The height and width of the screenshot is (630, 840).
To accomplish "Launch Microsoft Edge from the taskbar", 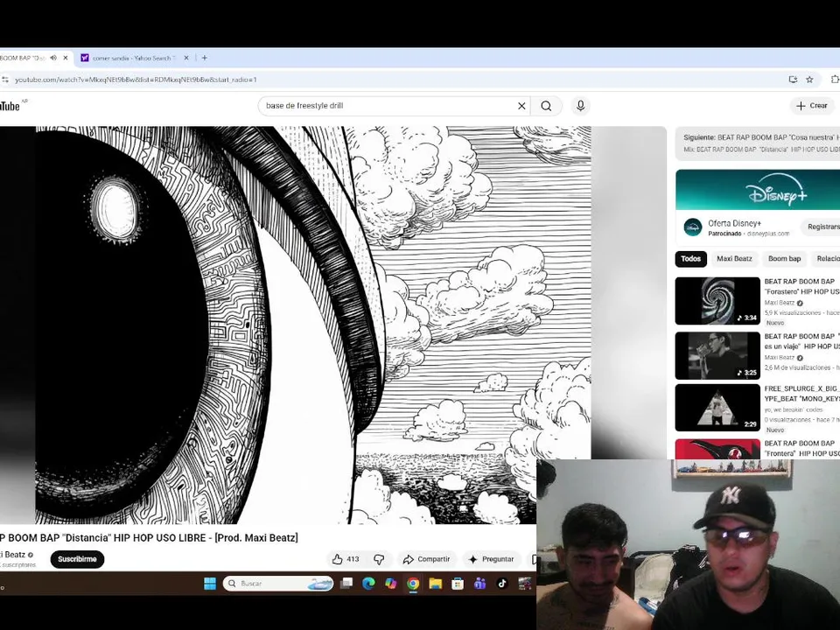I will click(x=368, y=584).
